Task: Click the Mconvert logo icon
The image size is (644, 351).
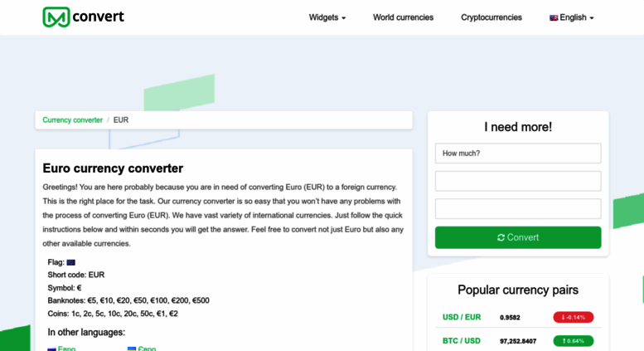Action: click(56, 17)
